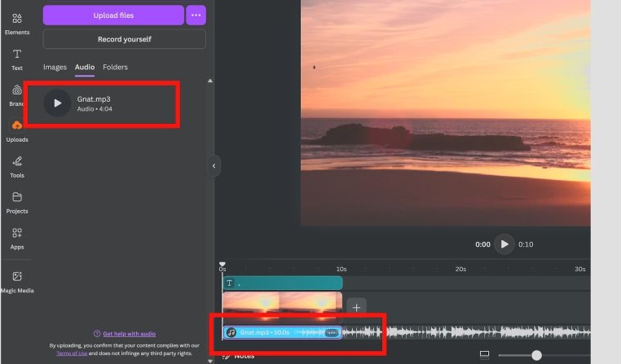Select the teal text track in the timeline
The width and height of the screenshot is (621, 364).
283,283
